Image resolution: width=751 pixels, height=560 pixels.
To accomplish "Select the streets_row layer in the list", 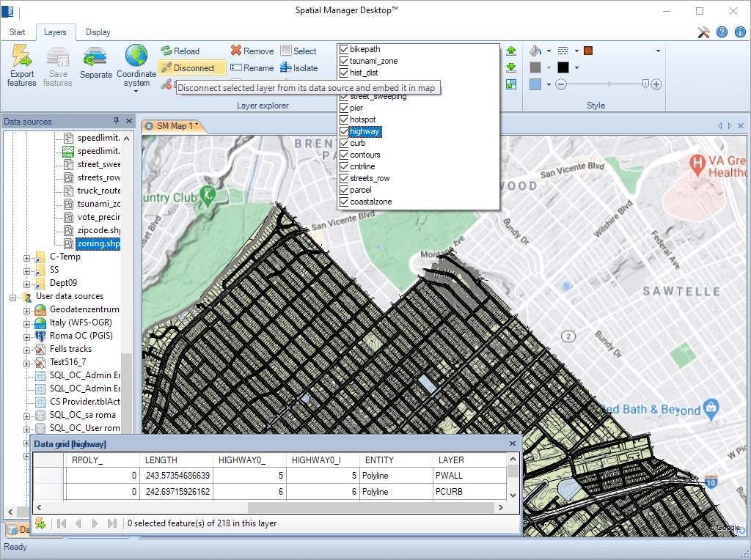I will point(370,178).
